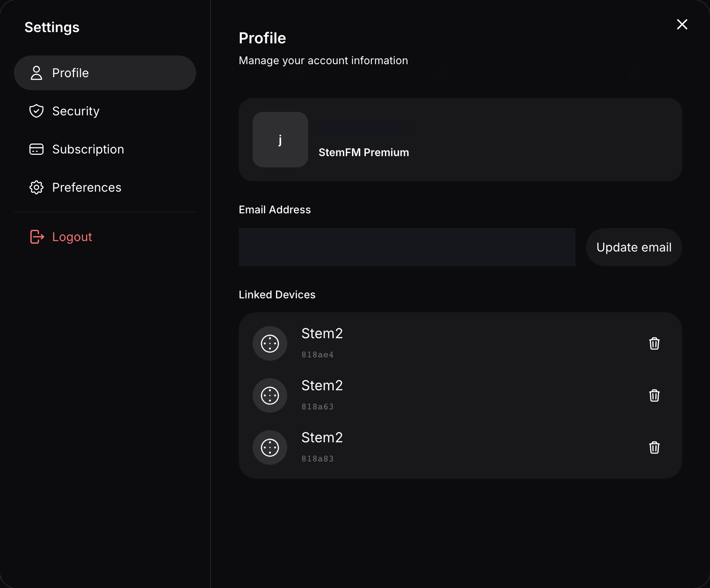Click the device ID text 818ae4

[x=318, y=355]
